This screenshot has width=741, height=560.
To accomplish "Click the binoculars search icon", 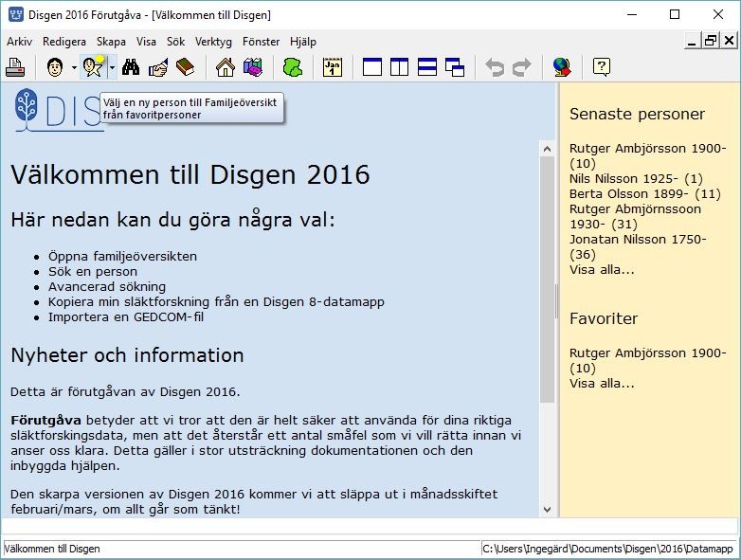I will 131,67.
